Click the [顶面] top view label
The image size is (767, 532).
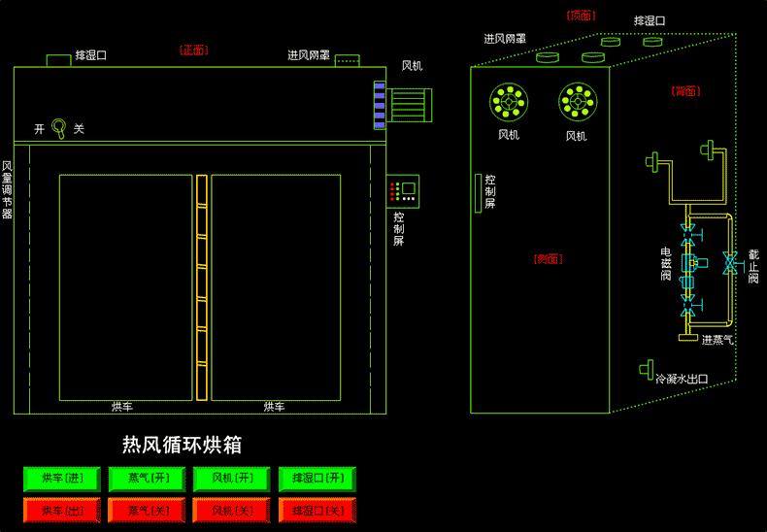tap(581, 16)
